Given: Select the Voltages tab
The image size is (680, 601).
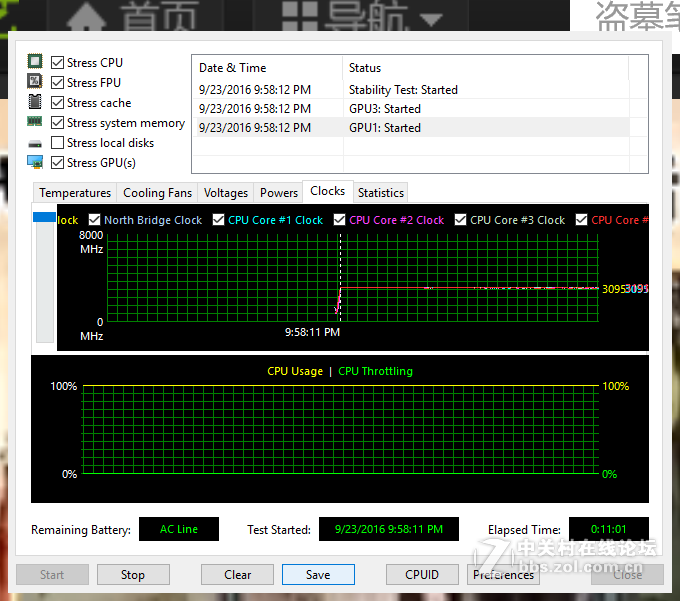Looking at the screenshot, I should point(226,193).
